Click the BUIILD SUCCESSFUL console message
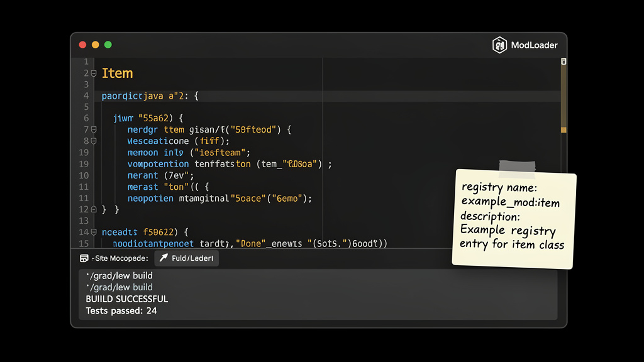 (126, 299)
